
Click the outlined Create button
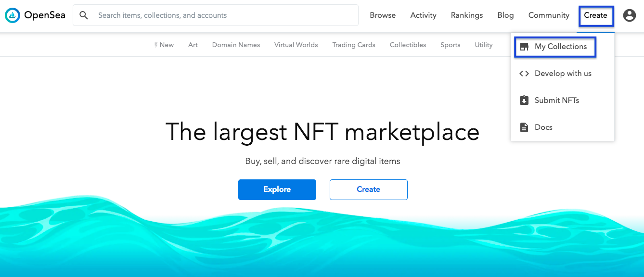coord(368,189)
